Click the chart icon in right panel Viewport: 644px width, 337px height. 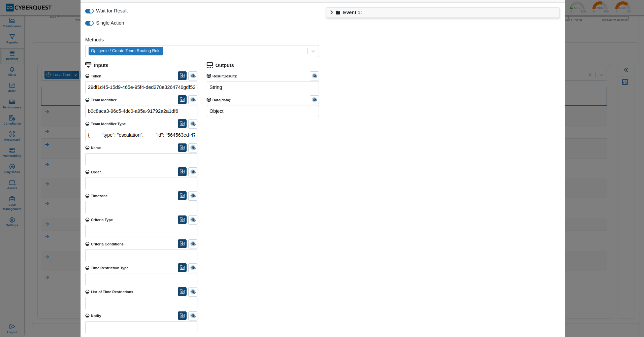(625, 82)
